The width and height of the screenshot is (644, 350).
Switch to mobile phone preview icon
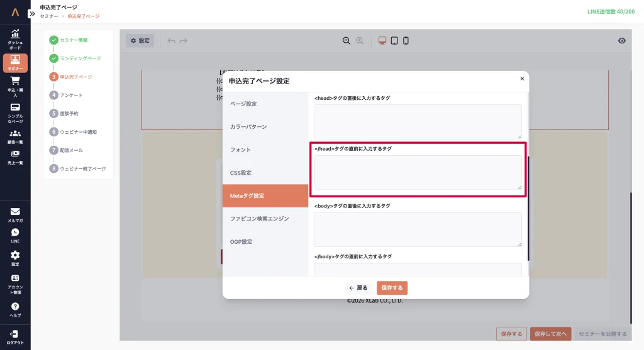[x=406, y=41]
